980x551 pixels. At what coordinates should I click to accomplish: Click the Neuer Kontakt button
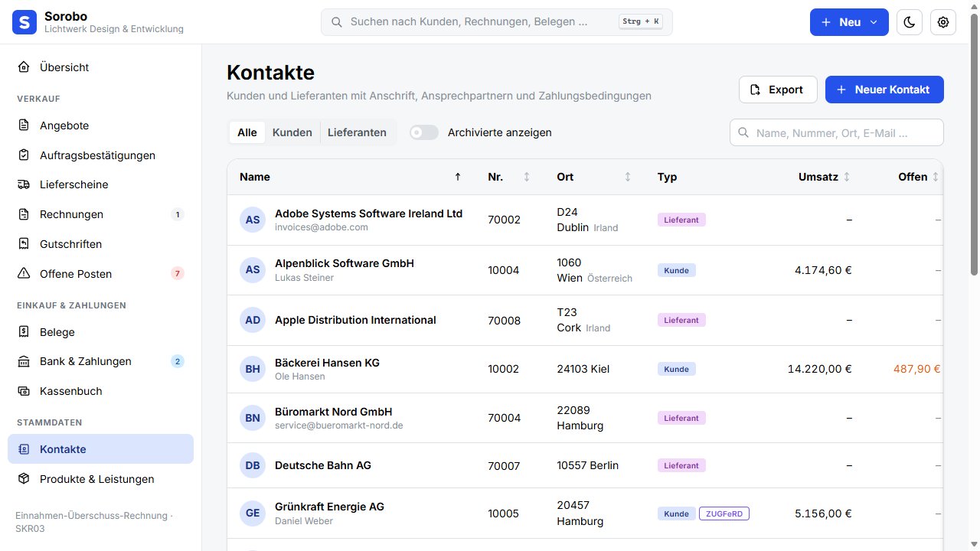pyautogui.click(x=884, y=90)
